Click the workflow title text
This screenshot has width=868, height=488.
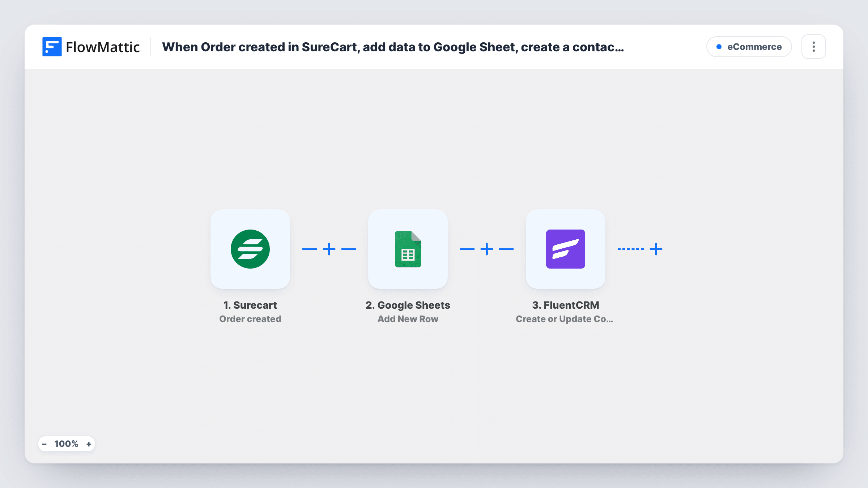393,47
